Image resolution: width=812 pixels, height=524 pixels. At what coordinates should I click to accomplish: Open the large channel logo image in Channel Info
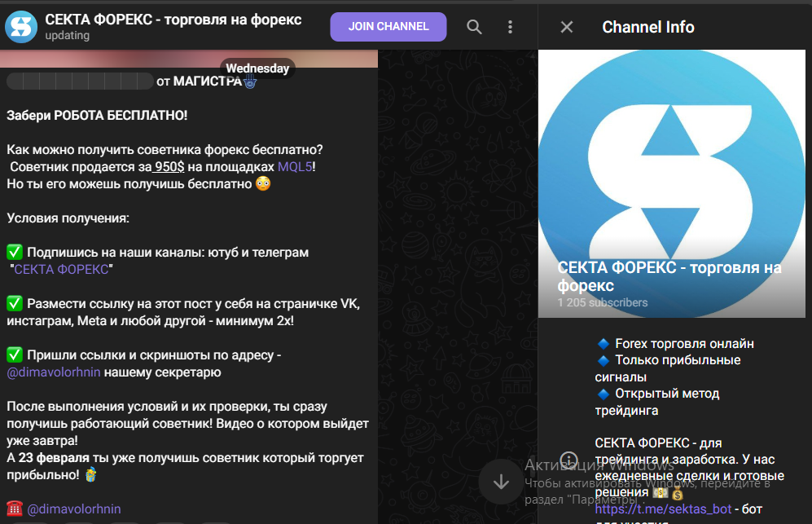[x=672, y=183]
